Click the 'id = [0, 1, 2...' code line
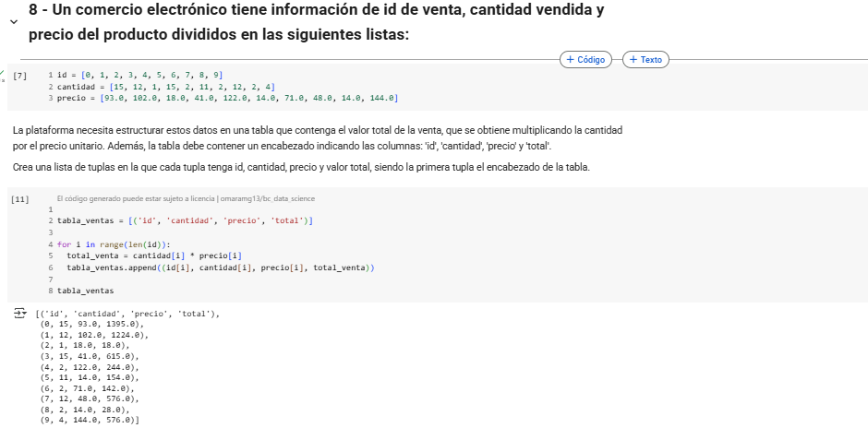 click(140, 75)
